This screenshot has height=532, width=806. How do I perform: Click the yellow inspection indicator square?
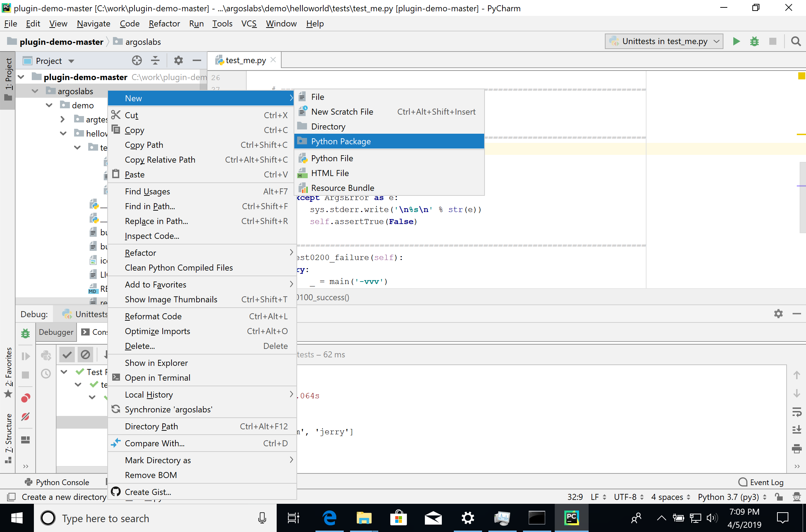tap(801, 76)
